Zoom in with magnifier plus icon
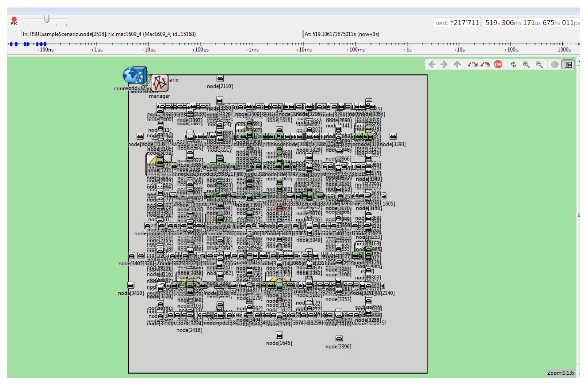Screen dimensions: 588x385 [x=526, y=64]
